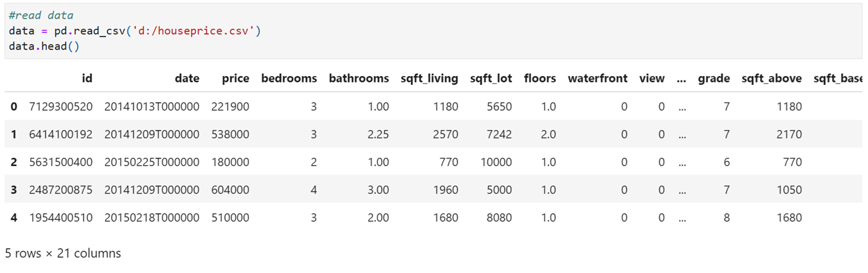Image resolution: width=868 pixels, height=273 pixels.
Task: Click the 'date' column header
Action: click(x=187, y=79)
